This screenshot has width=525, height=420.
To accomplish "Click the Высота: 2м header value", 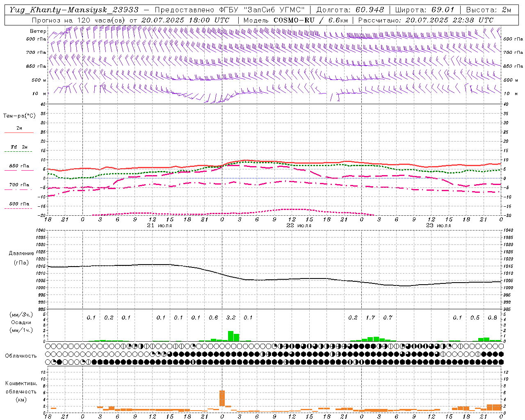I will [x=488, y=10].
